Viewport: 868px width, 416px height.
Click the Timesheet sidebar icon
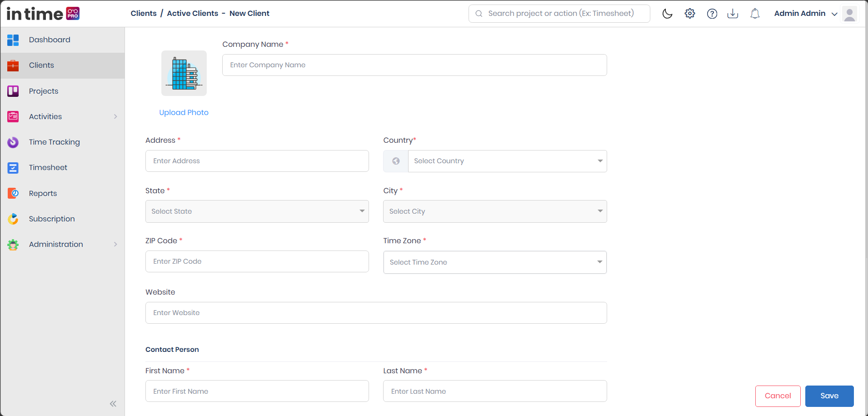[x=13, y=168]
